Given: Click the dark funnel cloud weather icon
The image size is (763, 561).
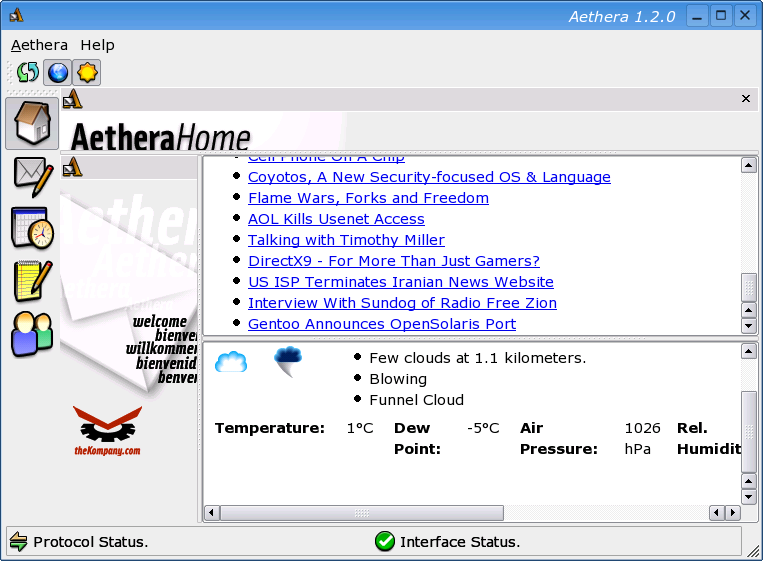Looking at the screenshot, I should 289,361.
